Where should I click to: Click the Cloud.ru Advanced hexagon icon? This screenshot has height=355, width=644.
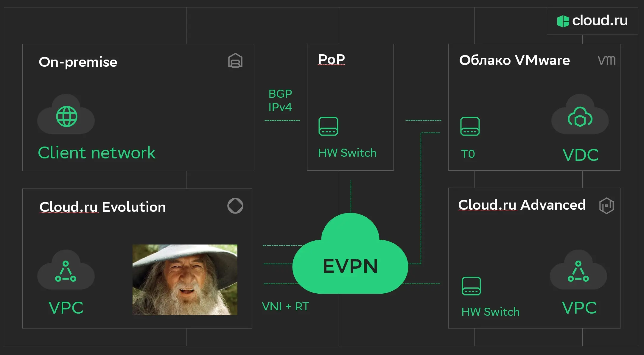[x=606, y=206]
